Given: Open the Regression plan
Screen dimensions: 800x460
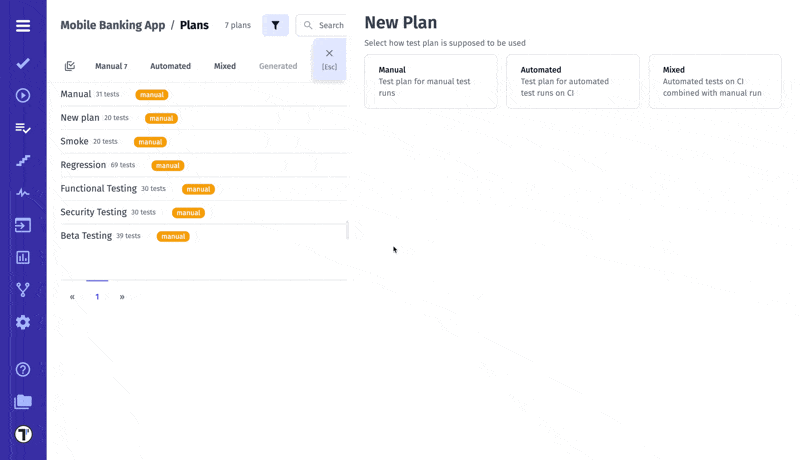Looking at the screenshot, I should (83, 165).
